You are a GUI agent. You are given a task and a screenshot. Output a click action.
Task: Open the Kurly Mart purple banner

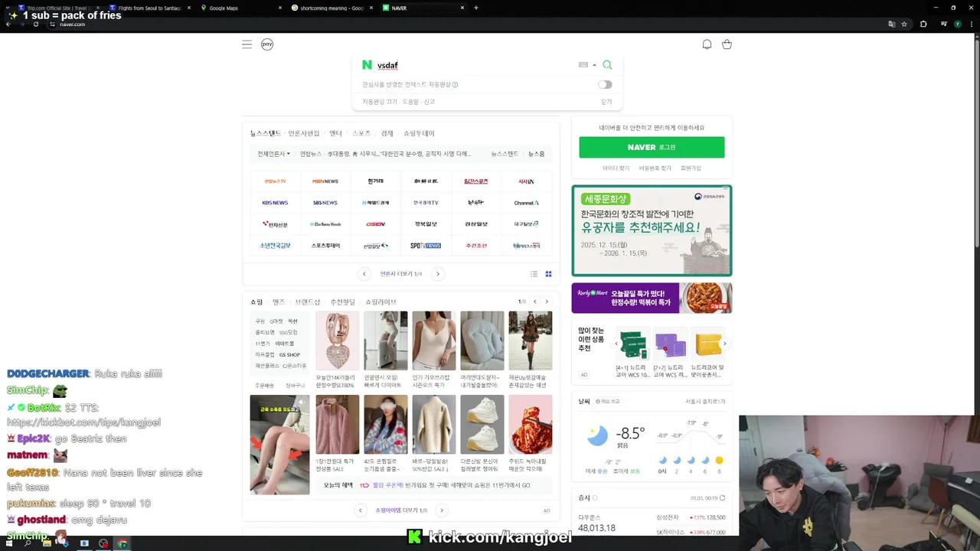click(x=652, y=298)
